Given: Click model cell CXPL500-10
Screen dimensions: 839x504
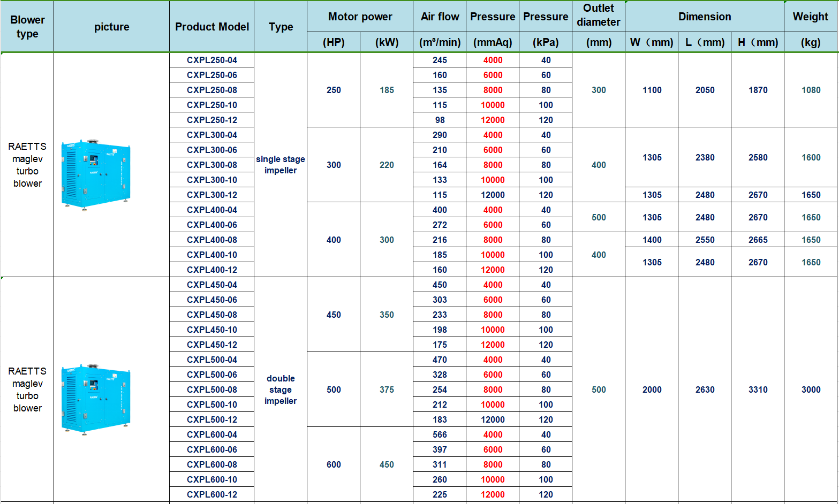Looking at the screenshot, I should pyautogui.click(x=212, y=404).
